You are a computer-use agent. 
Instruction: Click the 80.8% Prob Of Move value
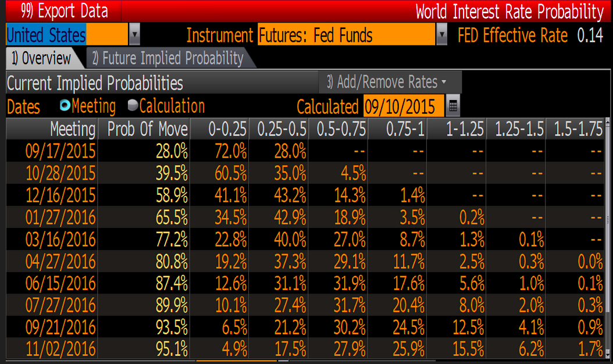pos(172,261)
